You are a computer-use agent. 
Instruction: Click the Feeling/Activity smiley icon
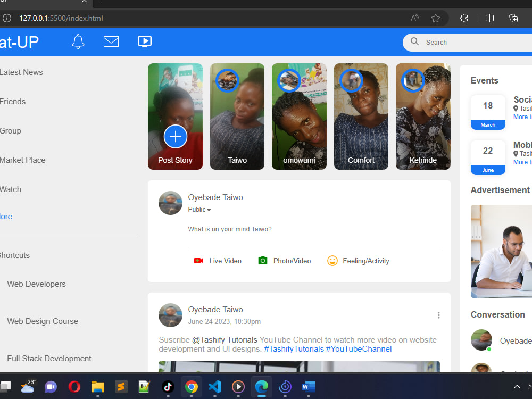(332, 261)
